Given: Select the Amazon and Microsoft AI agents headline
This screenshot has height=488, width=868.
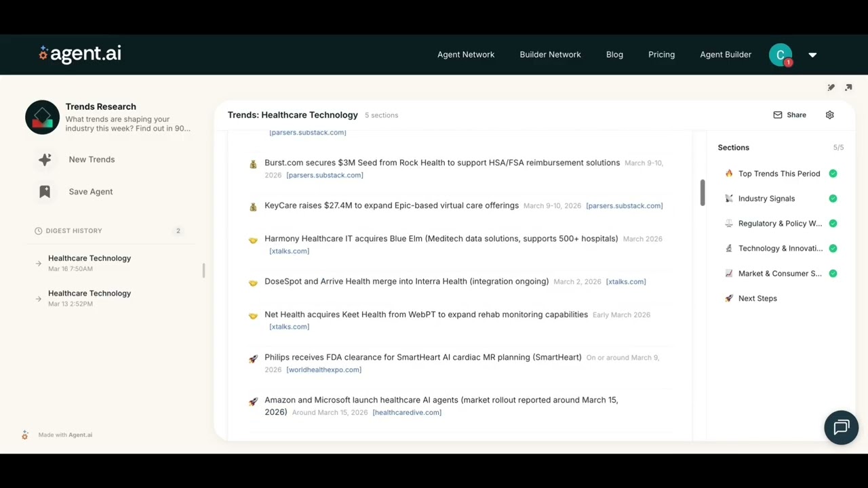Looking at the screenshot, I should click(441, 406).
